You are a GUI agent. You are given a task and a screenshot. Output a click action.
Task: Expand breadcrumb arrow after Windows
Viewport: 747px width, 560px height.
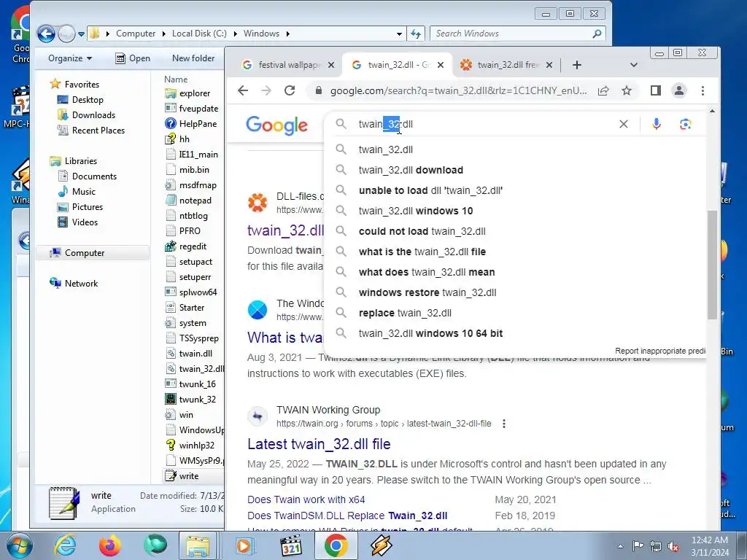287,34
